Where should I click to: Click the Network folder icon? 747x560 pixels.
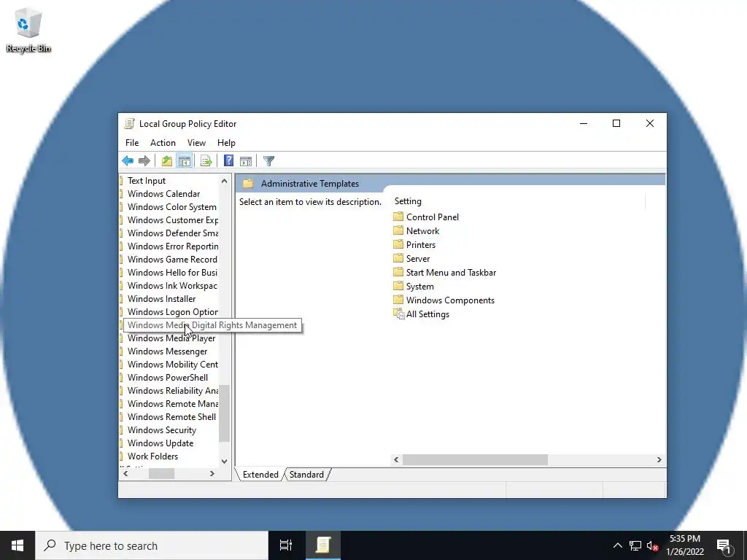pyautogui.click(x=398, y=230)
